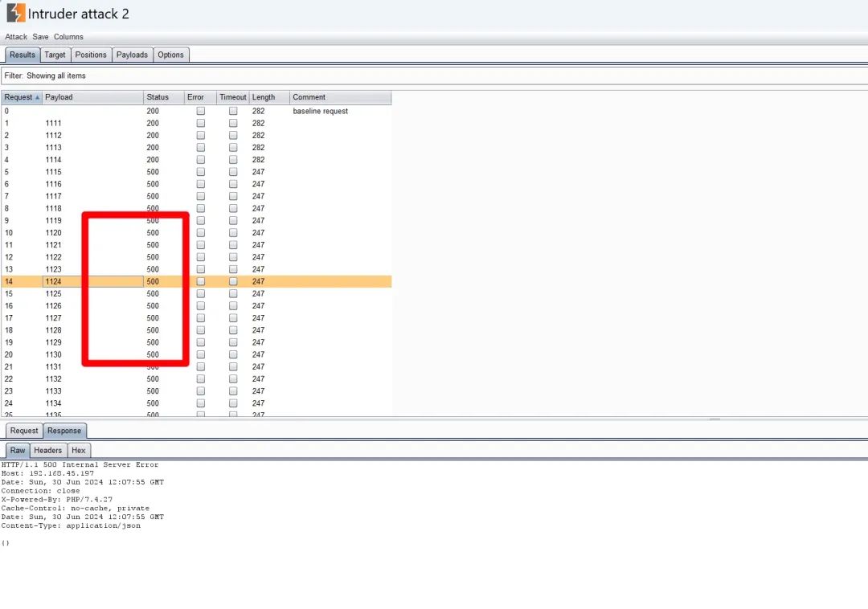Switch to the Results tab
Image resolution: width=868 pixels, height=609 pixels.
click(23, 55)
